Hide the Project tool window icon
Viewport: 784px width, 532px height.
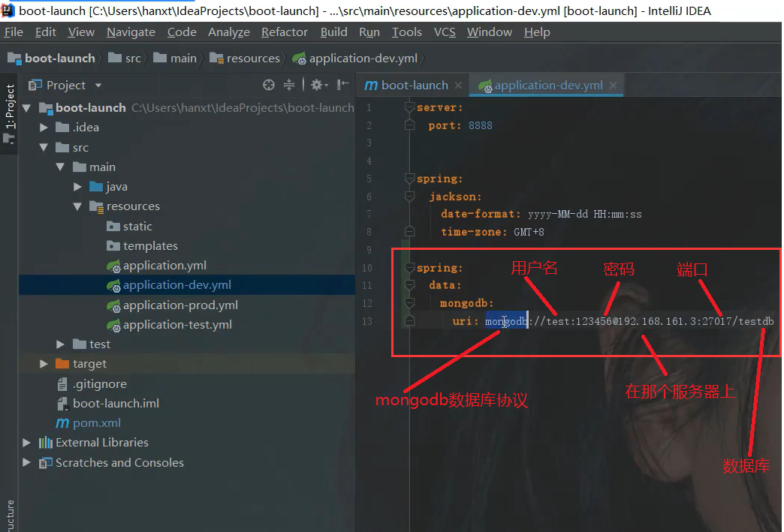[342, 85]
